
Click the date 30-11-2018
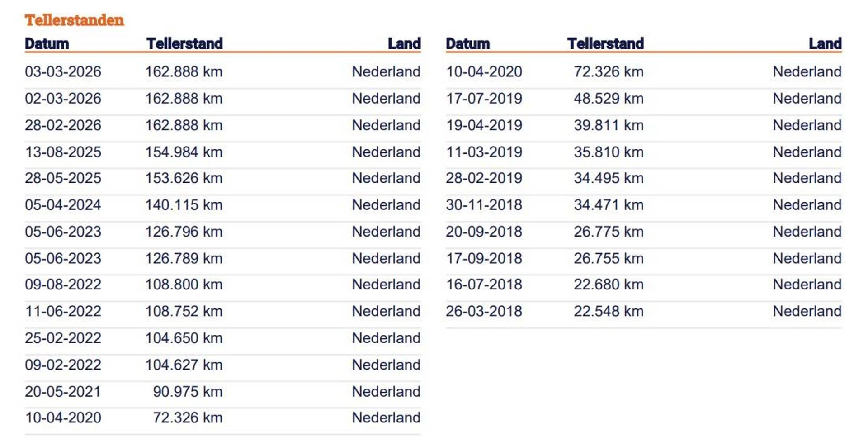click(484, 205)
